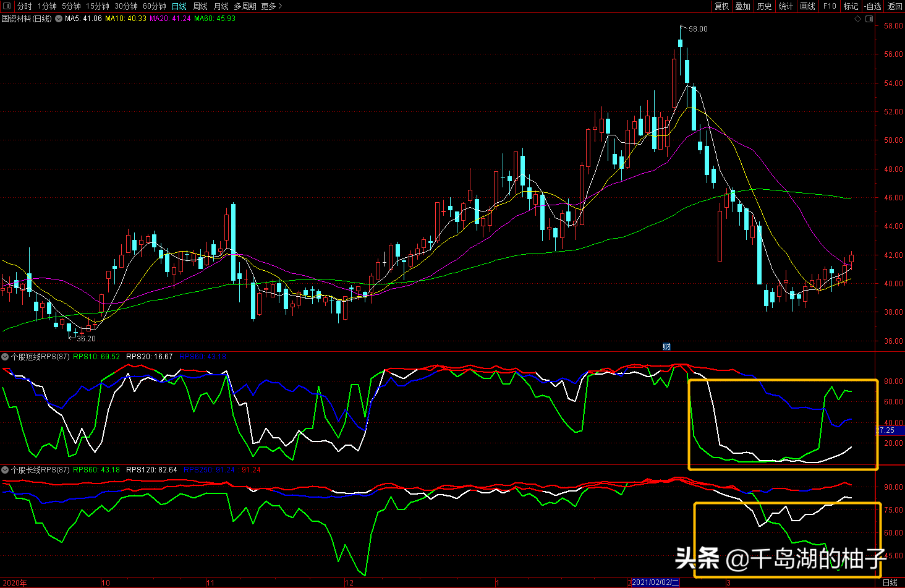Click the 58.00 high price annotation
Image resolution: width=905 pixels, height=588 pixels.
pyautogui.click(x=698, y=29)
